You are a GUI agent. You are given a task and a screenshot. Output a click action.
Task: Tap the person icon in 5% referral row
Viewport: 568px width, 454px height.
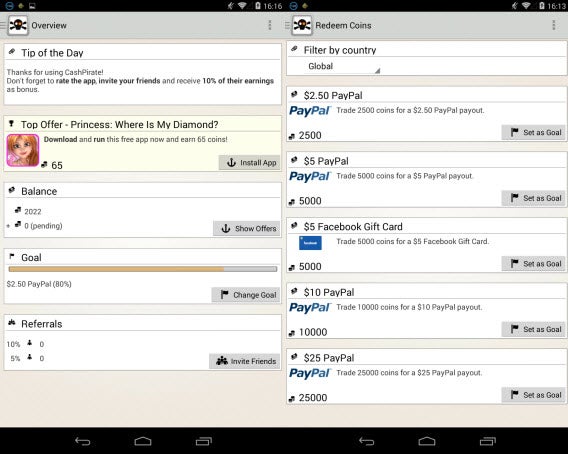[x=30, y=357]
